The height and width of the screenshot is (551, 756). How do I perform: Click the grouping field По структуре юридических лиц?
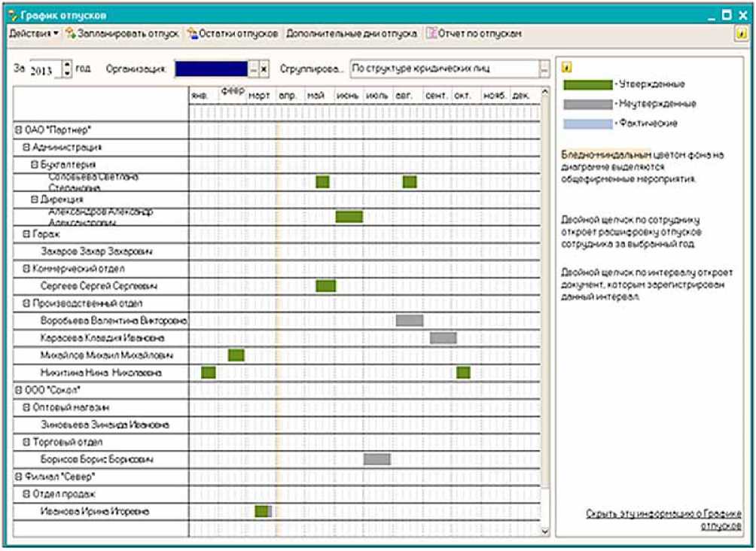click(x=444, y=68)
